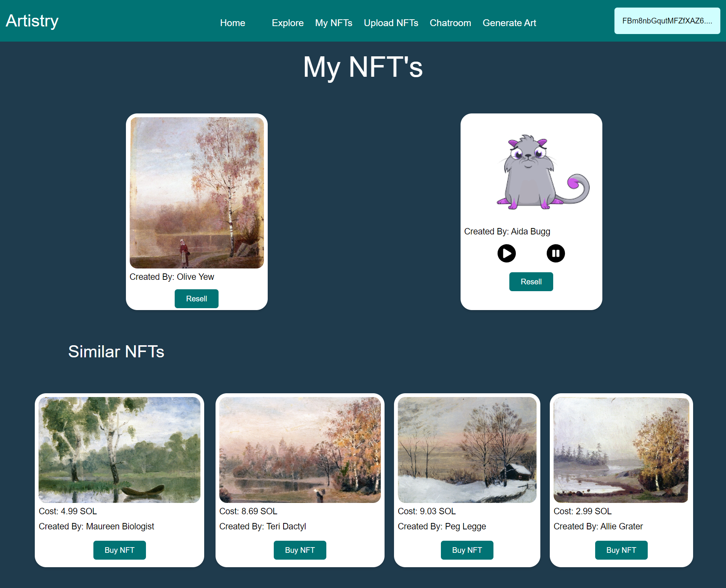This screenshot has height=588, width=726.
Task: Open the Chatroom page
Action: click(x=450, y=23)
